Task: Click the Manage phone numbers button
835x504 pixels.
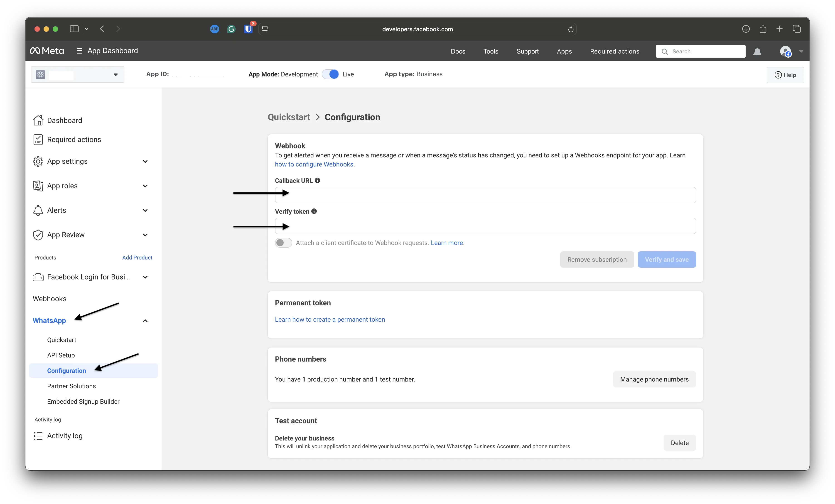Action: pyautogui.click(x=654, y=379)
